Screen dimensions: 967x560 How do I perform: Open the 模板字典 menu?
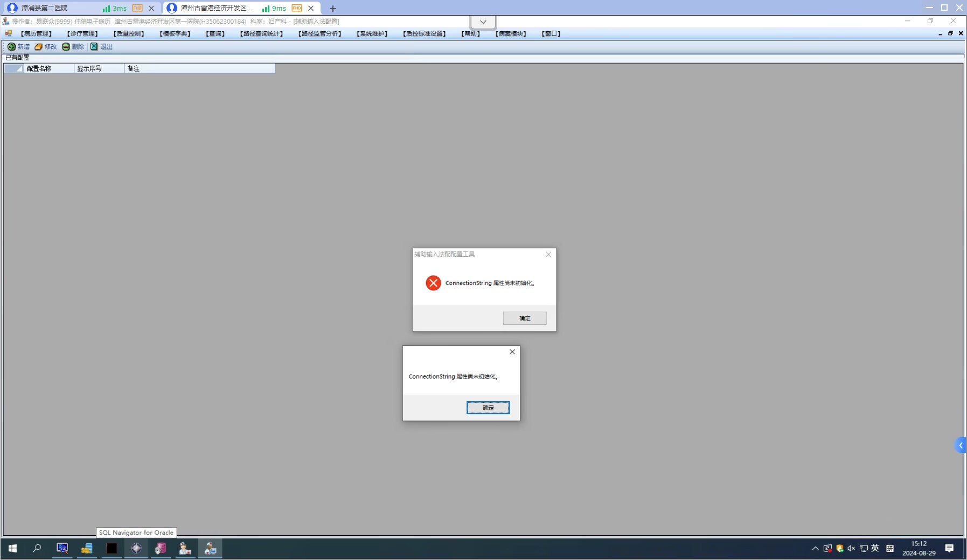(175, 33)
